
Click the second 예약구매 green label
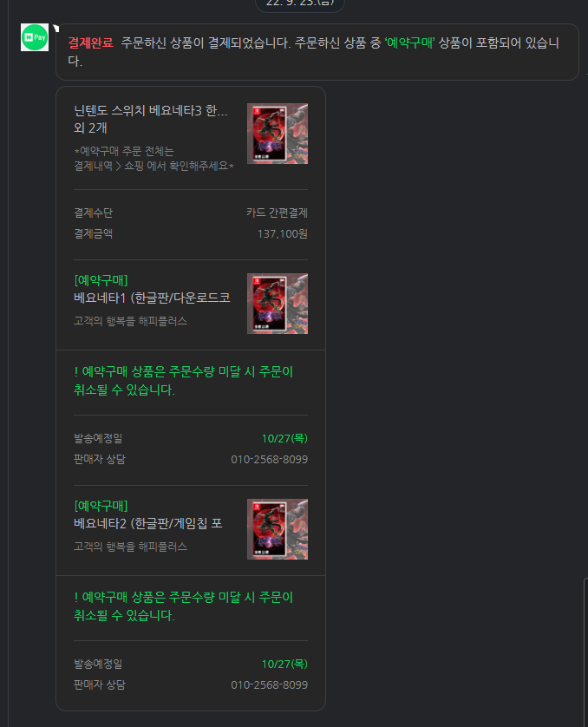(101, 506)
